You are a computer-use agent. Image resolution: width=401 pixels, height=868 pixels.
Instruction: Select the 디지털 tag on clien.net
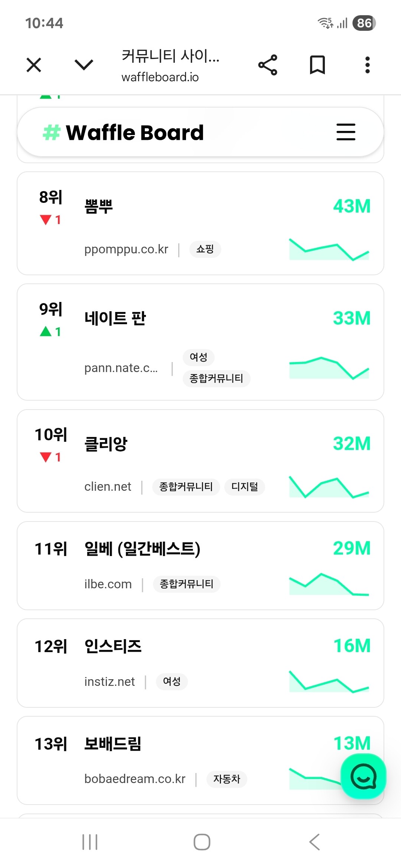(x=245, y=487)
